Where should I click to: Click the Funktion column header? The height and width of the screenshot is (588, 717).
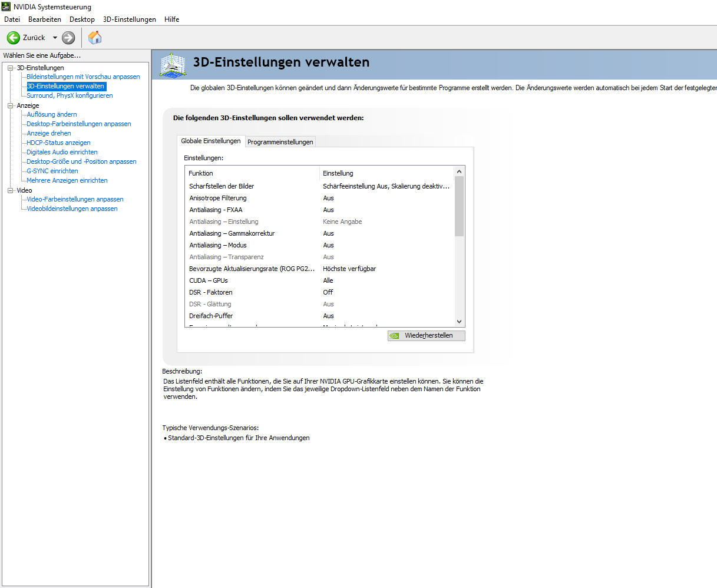pos(252,173)
